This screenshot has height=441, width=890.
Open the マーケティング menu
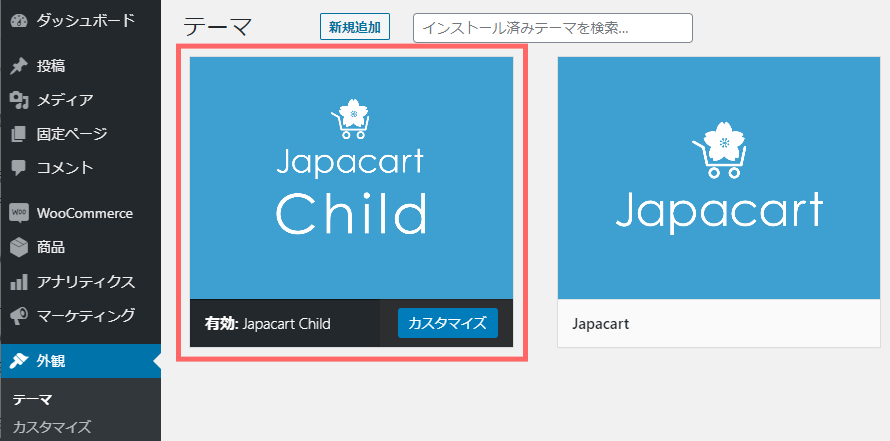point(81,316)
